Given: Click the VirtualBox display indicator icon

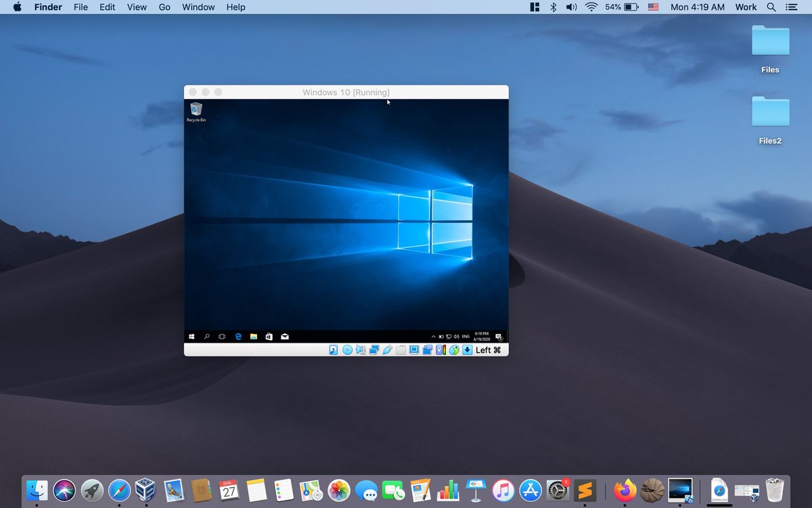Looking at the screenshot, I should tap(414, 350).
